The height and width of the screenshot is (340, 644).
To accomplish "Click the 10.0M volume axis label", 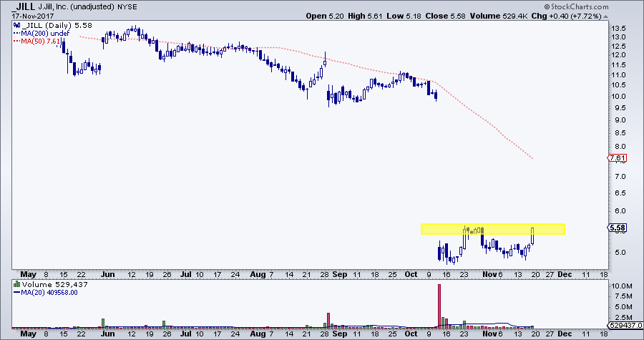I will (x=620, y=286).
